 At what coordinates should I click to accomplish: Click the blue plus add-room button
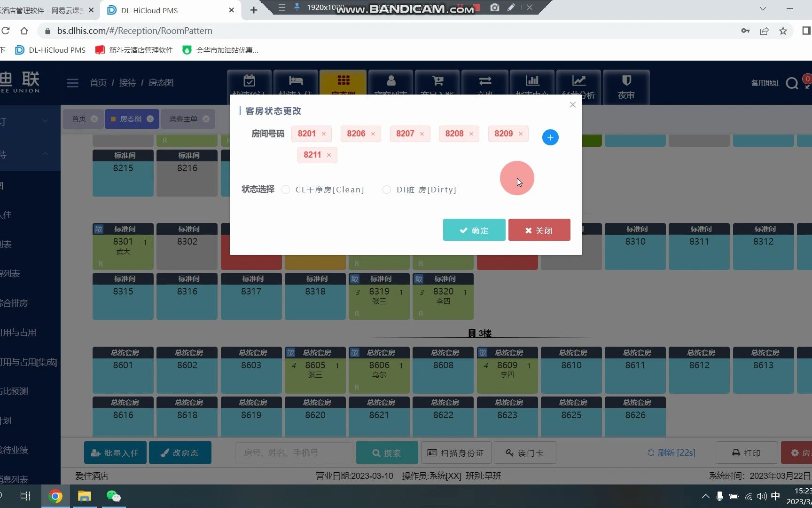coord(550,137)
